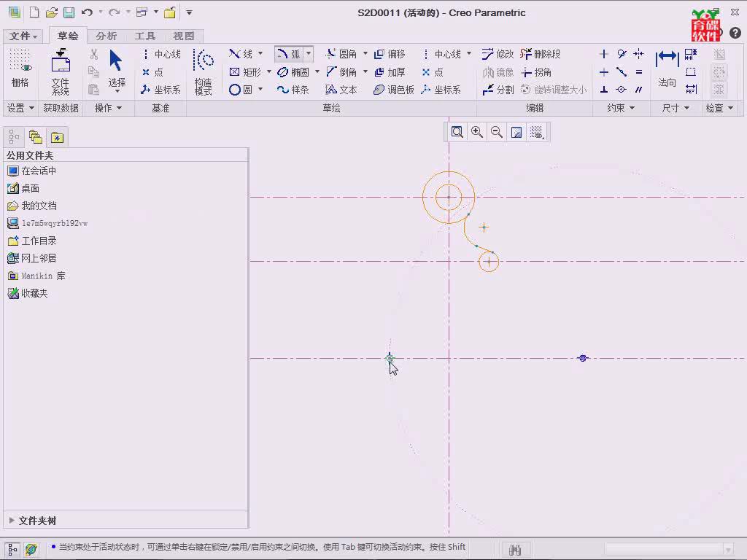
Task: Open the Working Directory (工作目录) folder
Action: [32, 241]
